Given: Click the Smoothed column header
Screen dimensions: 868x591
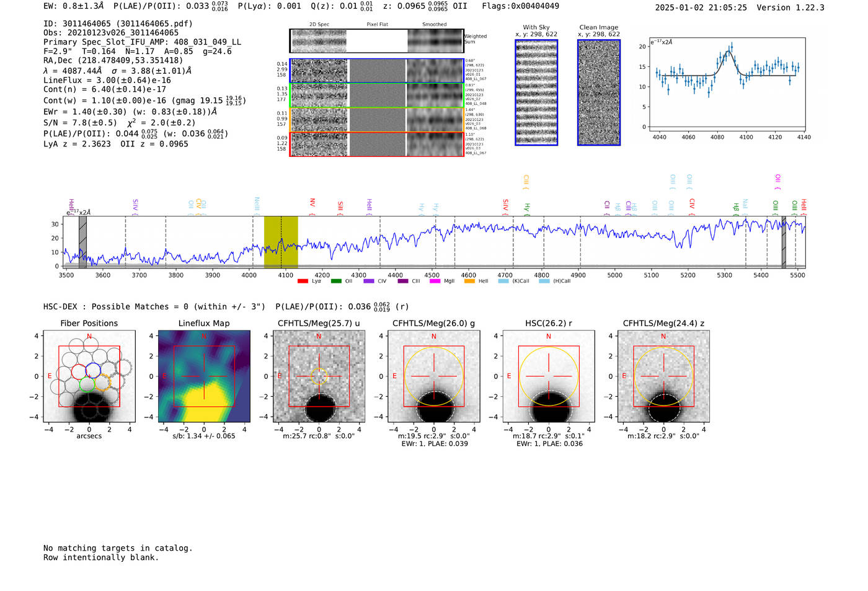Looking at the screenshot, I should [x=435, y=24].
